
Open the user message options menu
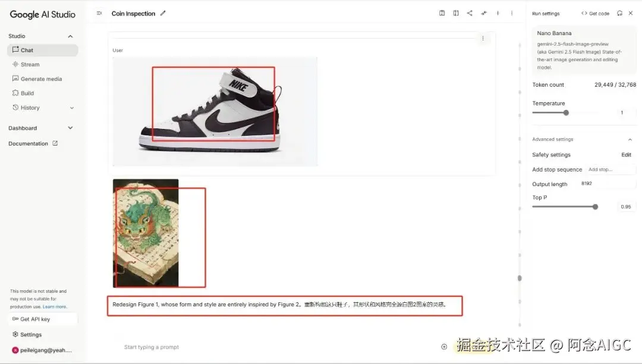coord(483,38)
